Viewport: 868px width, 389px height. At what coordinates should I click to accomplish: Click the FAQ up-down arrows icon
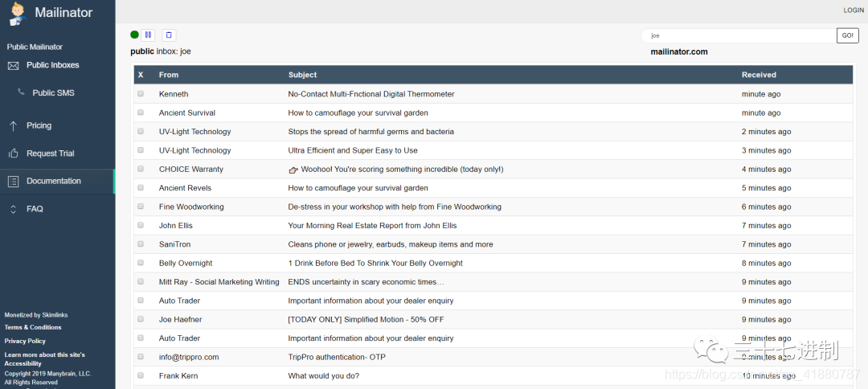pos(14,209)
